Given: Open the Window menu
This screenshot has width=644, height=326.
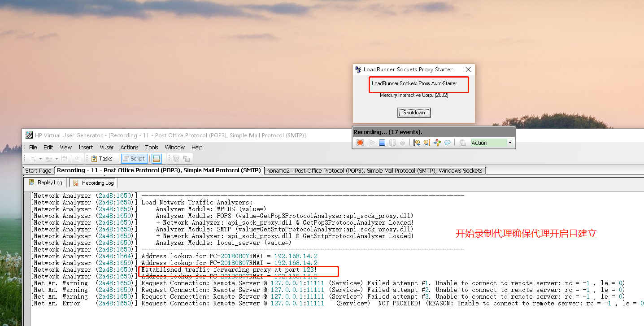Looking at the screenshot, I should (x=175, y=147).
